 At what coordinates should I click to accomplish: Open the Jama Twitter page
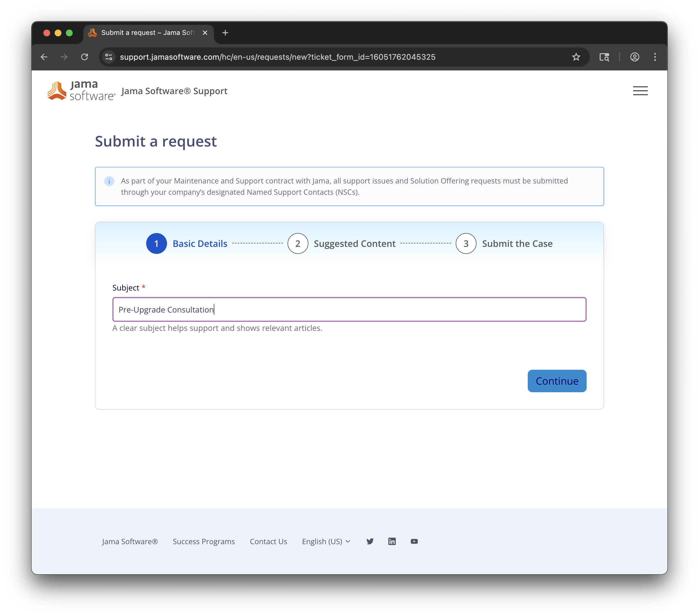click(370, 541)
